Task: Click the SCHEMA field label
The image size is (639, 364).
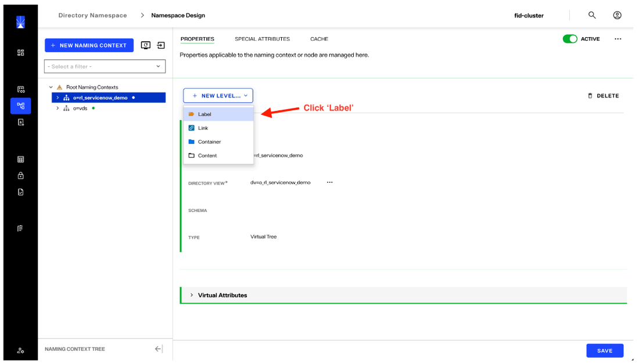Action: coord(198,211)
